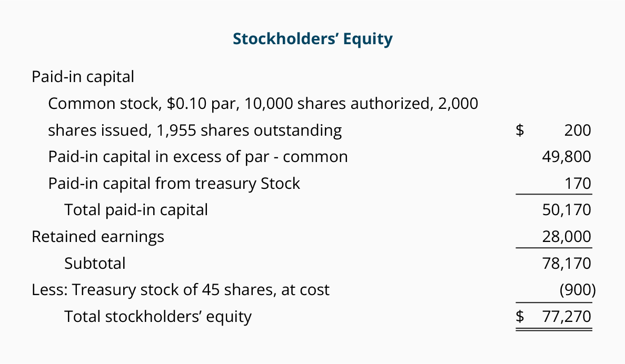Viewport: 625px width, 364px height.
Task: Click the Subtotal label
Action: pos(95,263)
